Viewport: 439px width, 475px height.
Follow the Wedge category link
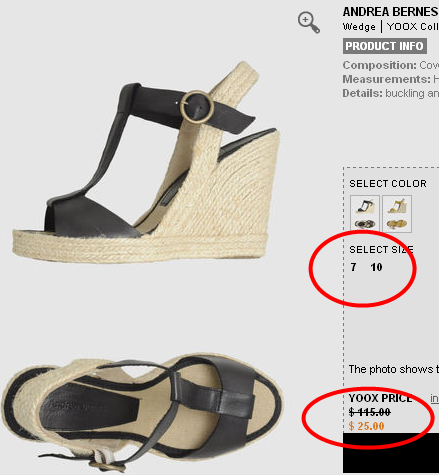359,27
